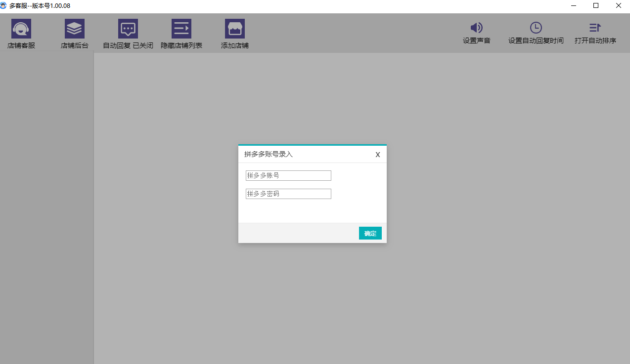630x364 pixels.
Task: Close the 拼多多账号录入 dialog
Action: (x=378, y=155)
